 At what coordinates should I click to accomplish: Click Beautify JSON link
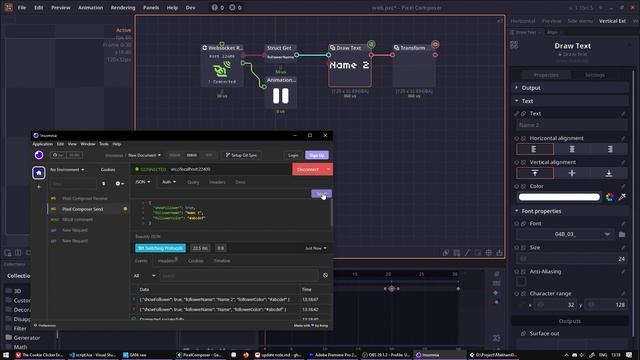point(148,236)
